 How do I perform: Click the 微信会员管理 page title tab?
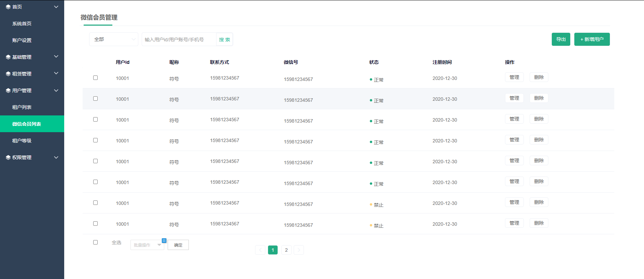pyautogui.click(x=99, y=18)
